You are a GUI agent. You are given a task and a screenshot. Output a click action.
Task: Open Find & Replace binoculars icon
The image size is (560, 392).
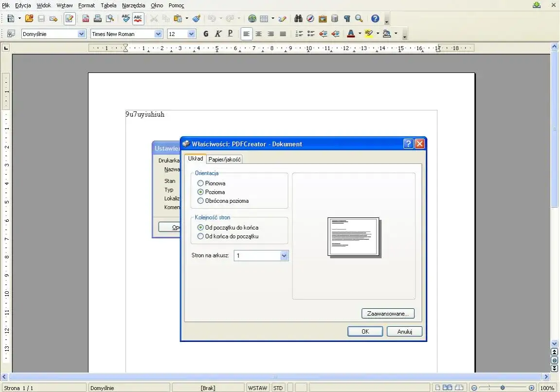(x=298, y=18)
